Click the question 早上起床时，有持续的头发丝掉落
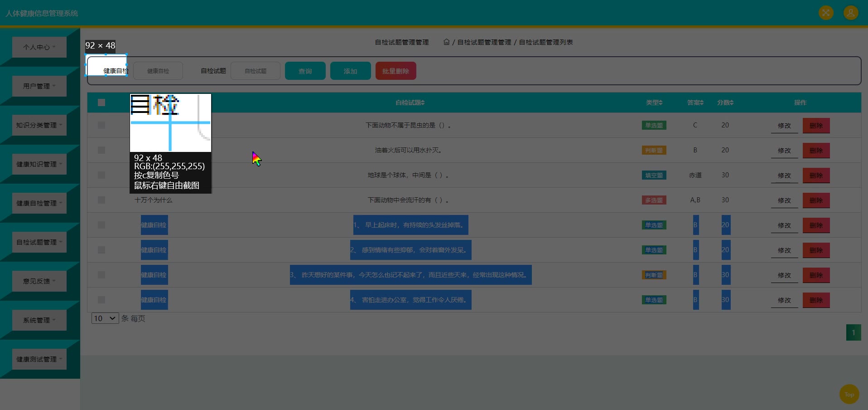The image size is (868, 410). click(x=411, y=225)
